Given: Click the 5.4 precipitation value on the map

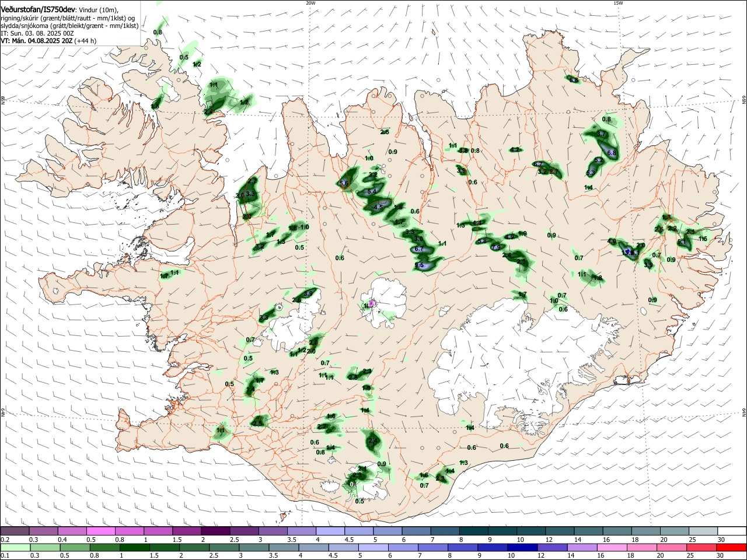Looking at the screenshot, I should pos(372,191).
